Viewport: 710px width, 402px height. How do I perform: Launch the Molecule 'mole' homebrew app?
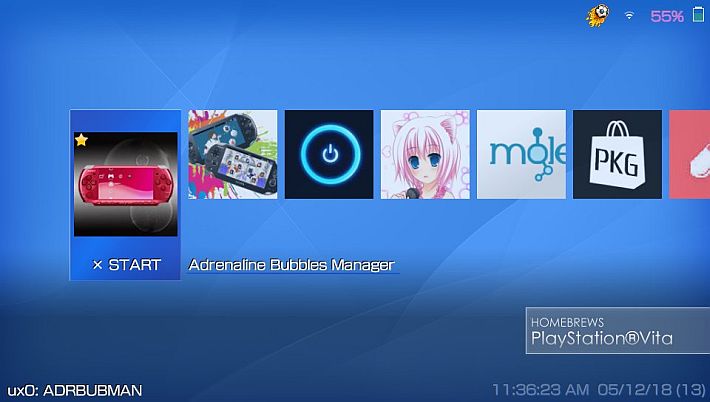click(521, 154)
